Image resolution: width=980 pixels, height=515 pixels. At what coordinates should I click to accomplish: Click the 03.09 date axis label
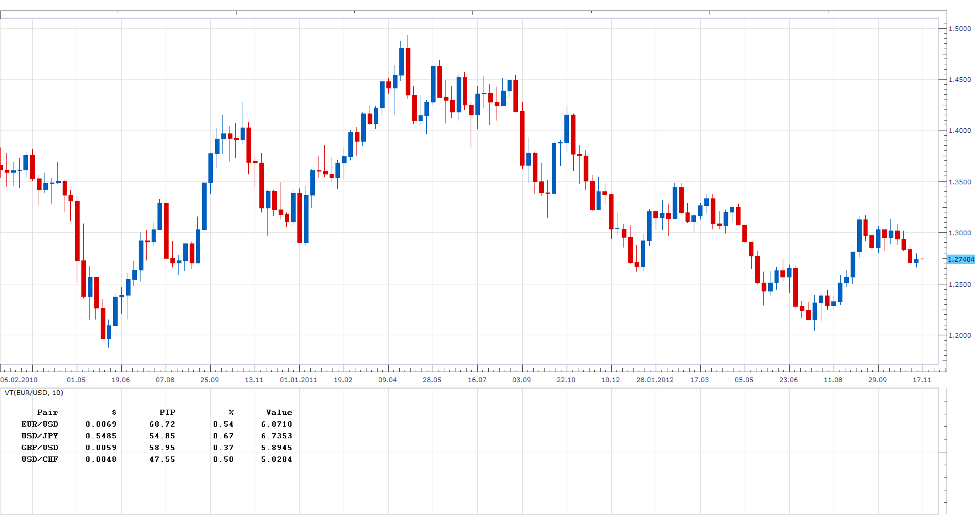pos(522,380)
